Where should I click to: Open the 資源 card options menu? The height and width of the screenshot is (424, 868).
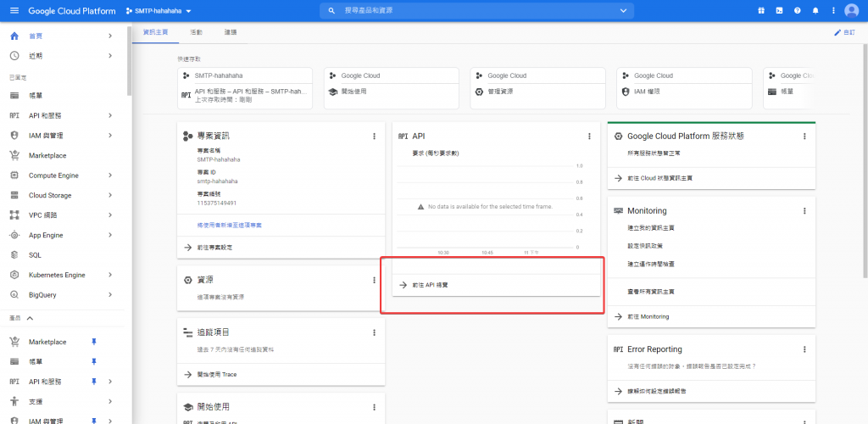pos(374,281)
